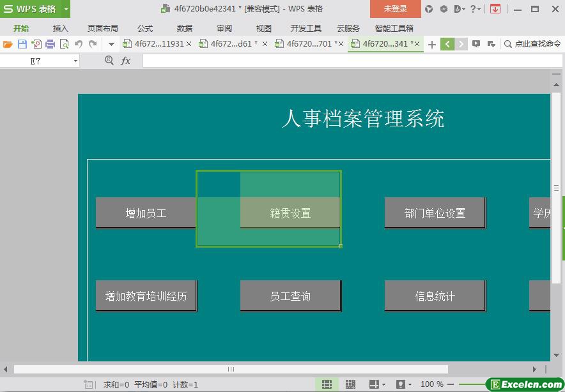565x392 pixels.
Task: Click the fx insert function icon
Action: [125, 61]
